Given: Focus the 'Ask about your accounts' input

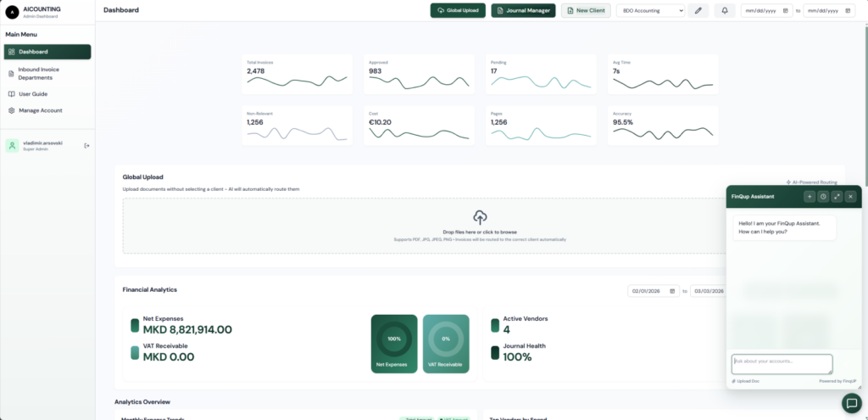Looking at the screenshot, I should coord(782,363).
